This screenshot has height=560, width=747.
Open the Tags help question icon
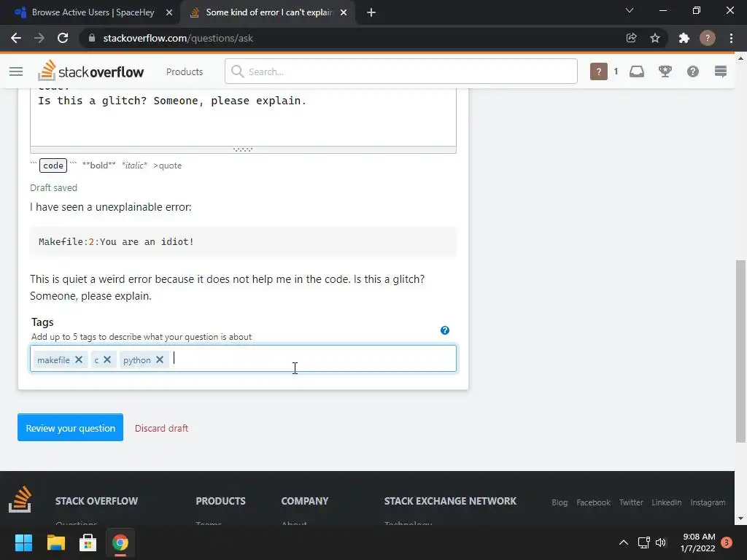pyautogui.click(x=444, y=330)
